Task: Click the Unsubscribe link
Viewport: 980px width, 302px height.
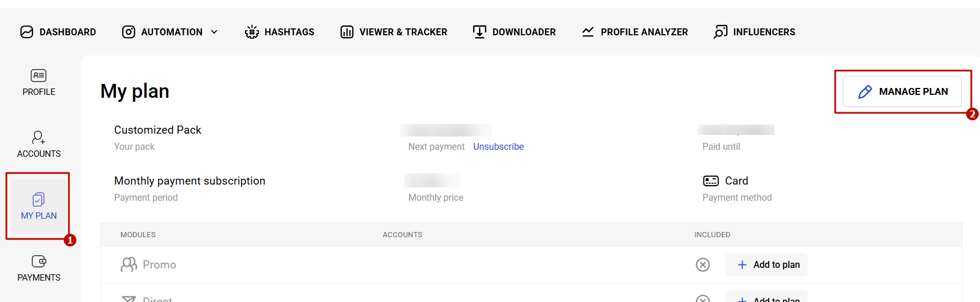Action: [498, 147]
